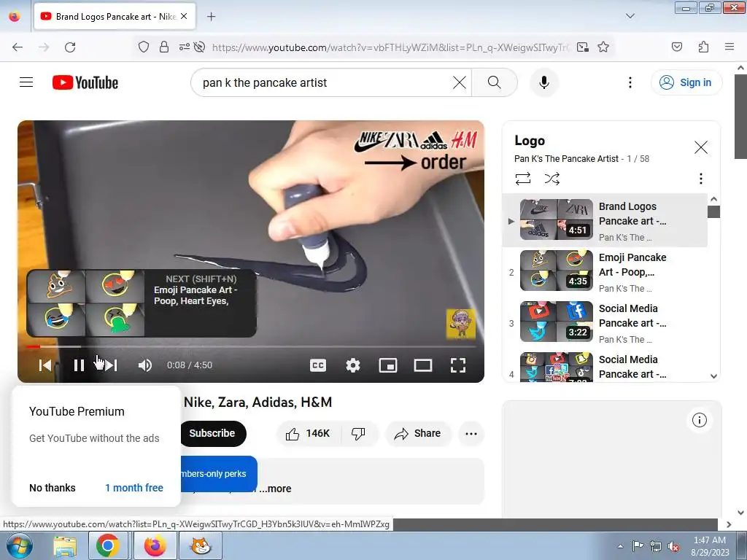Image resolution: width=747 pixels, height=560 pixels.
Task: Open playlist options three-dot menu
Action: click(700, 179)
